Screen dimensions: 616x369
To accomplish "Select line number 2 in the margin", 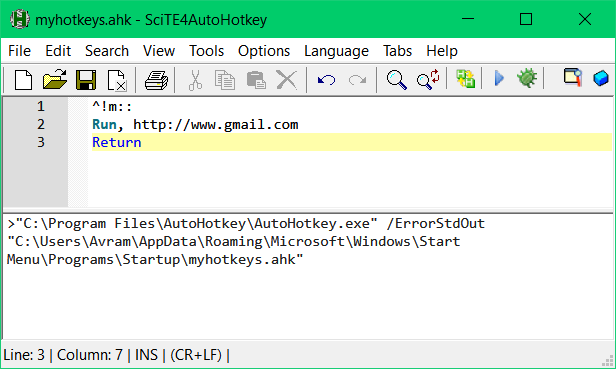I will (41, 125).
